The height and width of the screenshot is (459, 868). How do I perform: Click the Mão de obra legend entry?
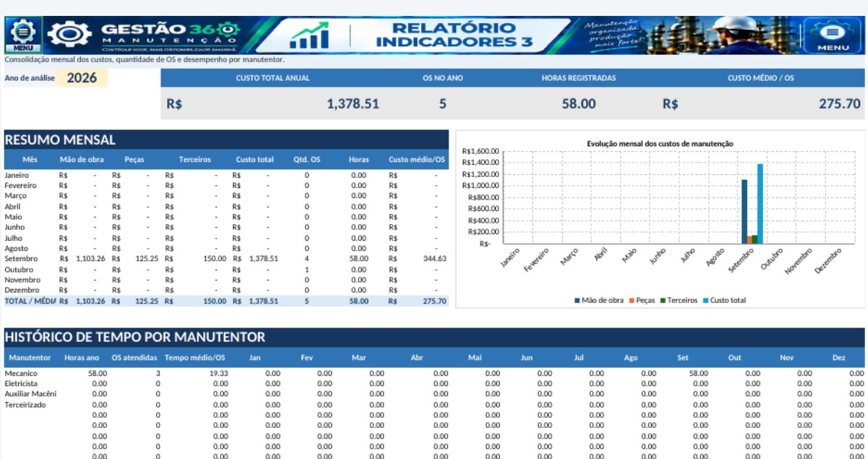[x=599, y=300]
